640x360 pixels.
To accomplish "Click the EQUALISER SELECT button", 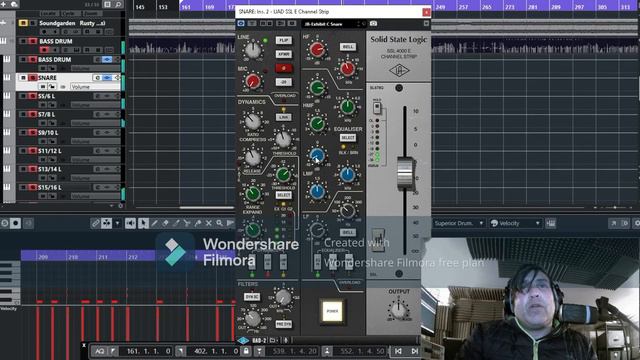I will tap(348, 138).
